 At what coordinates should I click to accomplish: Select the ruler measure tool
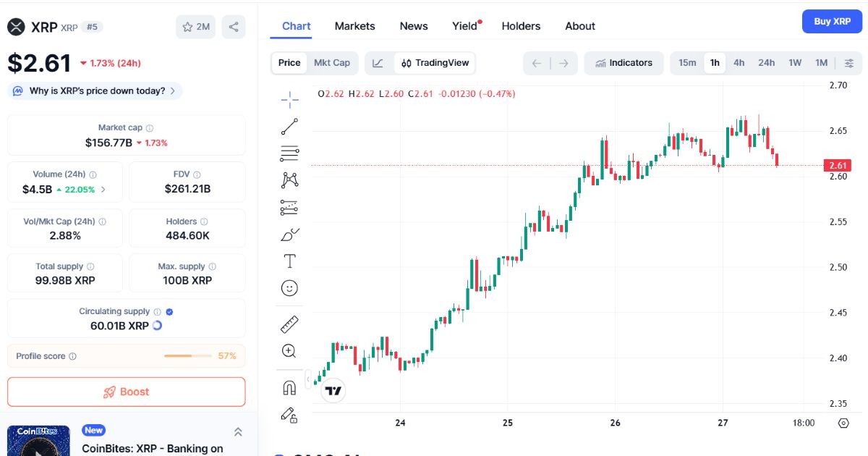[289, 324]
